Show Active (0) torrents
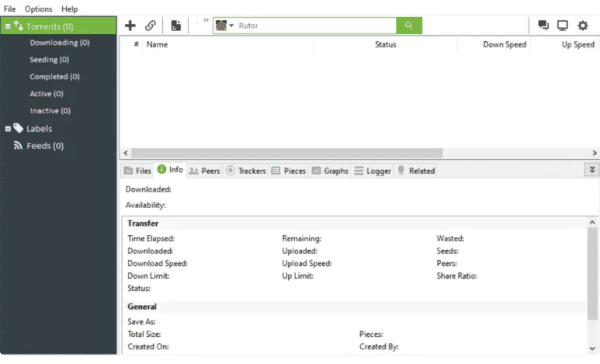600x364 pixels. tap(47, 94)
